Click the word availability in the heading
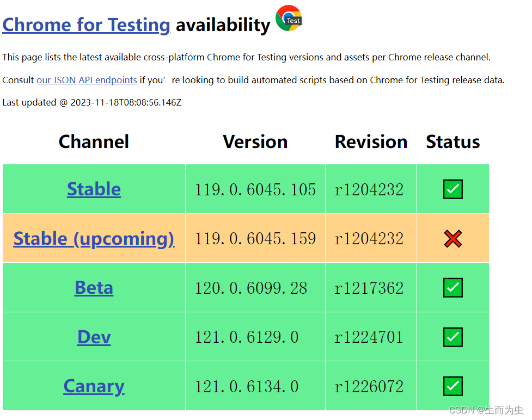 point(223,25)
